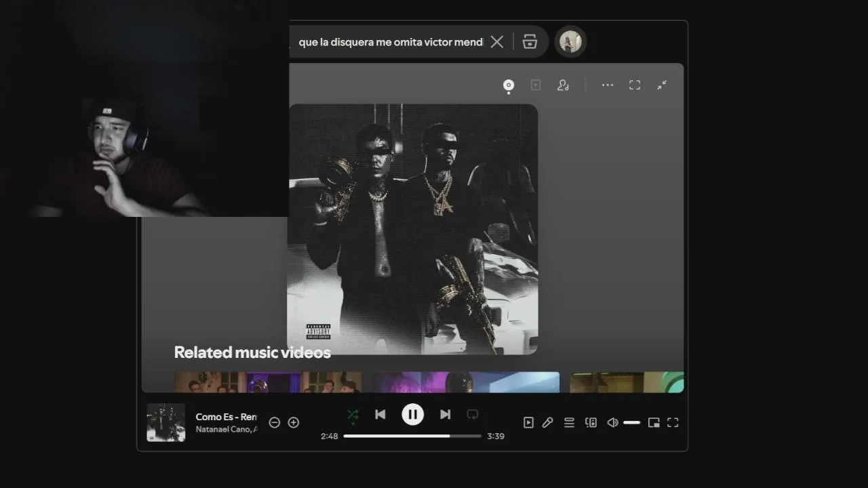Open the play queue
Viewport: 868px width, 488px height.
point(570,422)
